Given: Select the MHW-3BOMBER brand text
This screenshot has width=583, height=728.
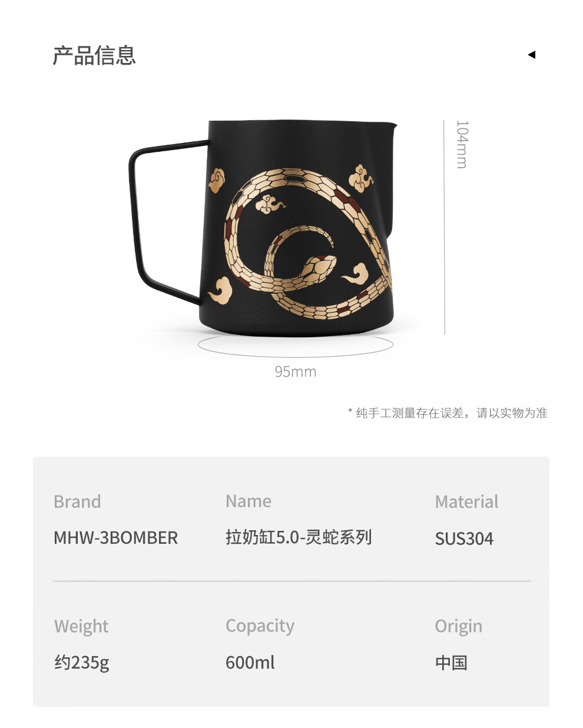Looking at the screenshot, I should point(115,538).
